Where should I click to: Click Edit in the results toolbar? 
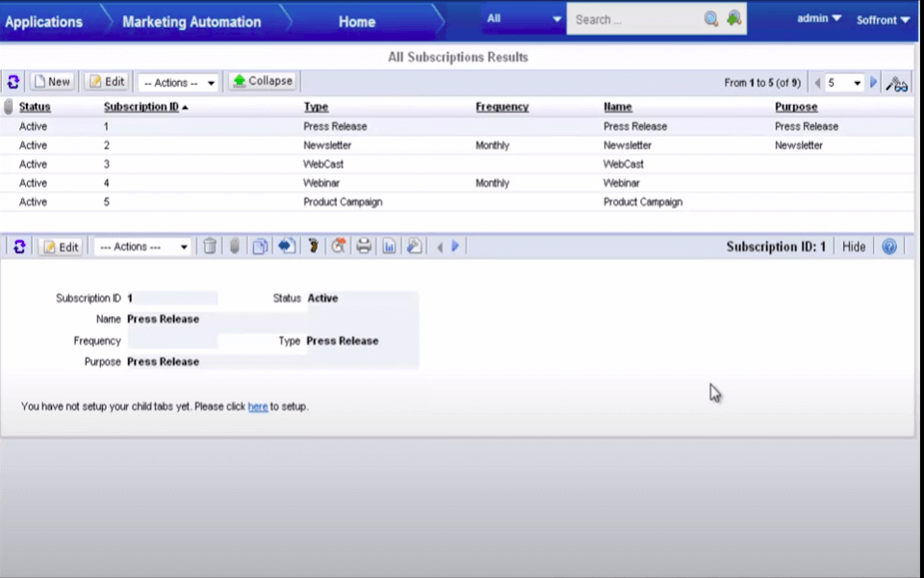click(107, 81)
